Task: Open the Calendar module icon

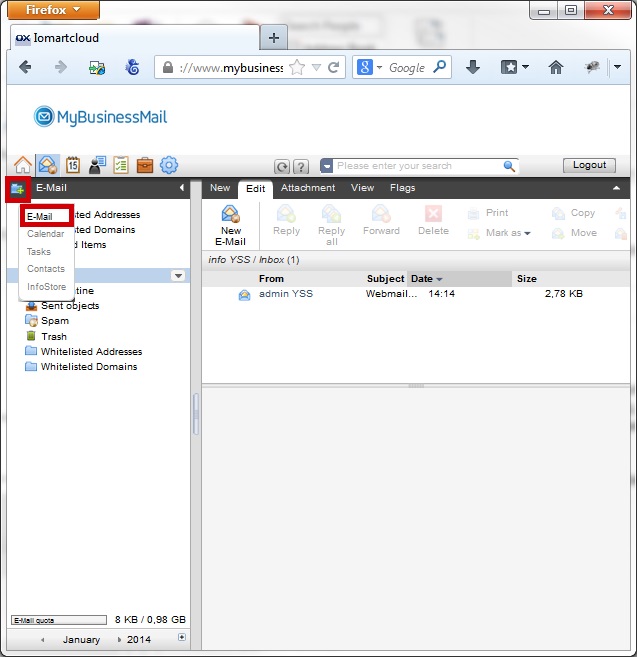Action: click(x=72, y=165)
